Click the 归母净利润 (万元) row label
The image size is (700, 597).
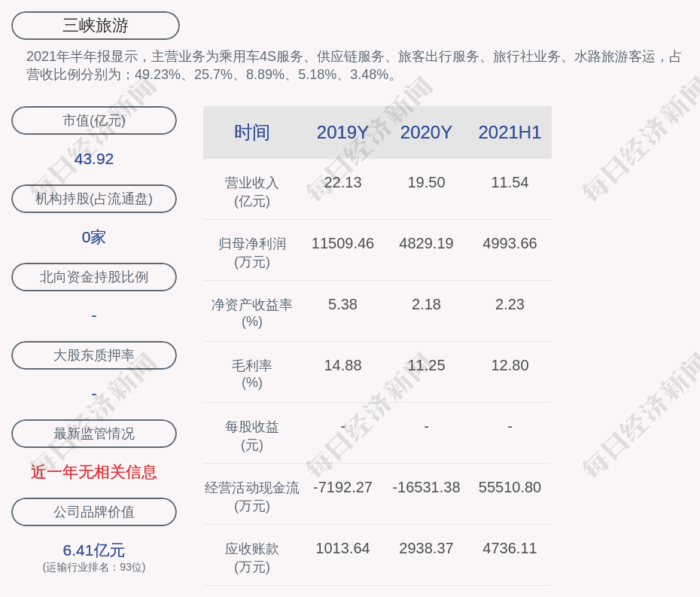(x=252, y=253)
